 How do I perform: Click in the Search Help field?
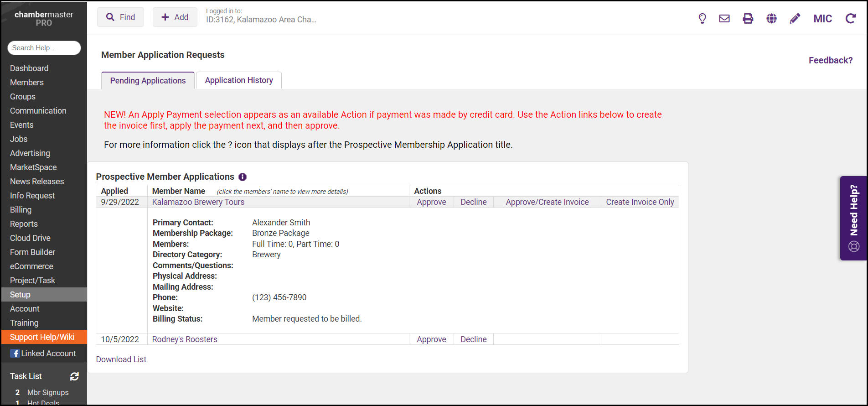tap(44, 48)
